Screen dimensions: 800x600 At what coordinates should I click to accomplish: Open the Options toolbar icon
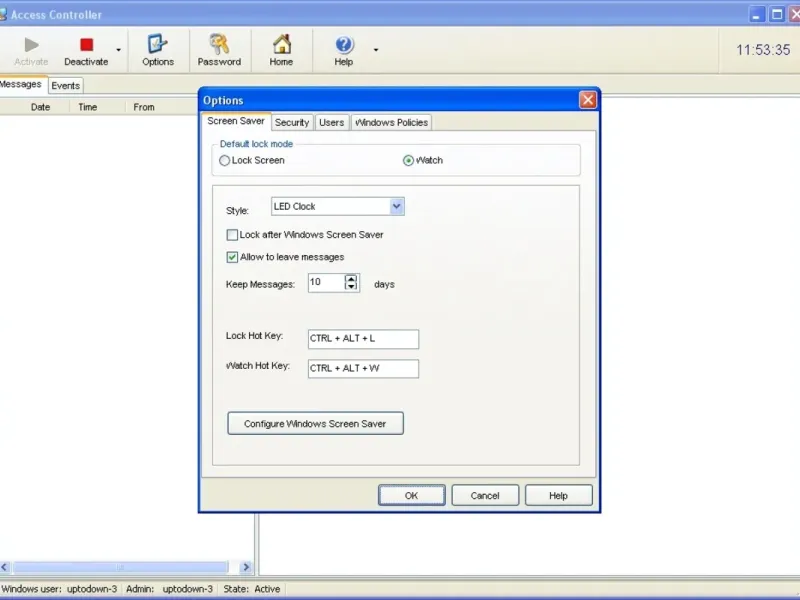[x=157, y=44]
